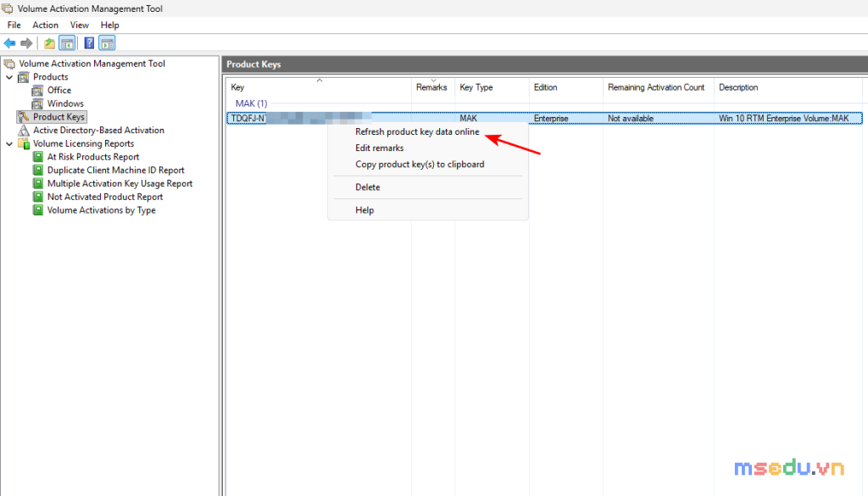Collapse the Products tree node
Viewport: 868px width, 496px height.
pyautogui.click(x=9, y=77)
